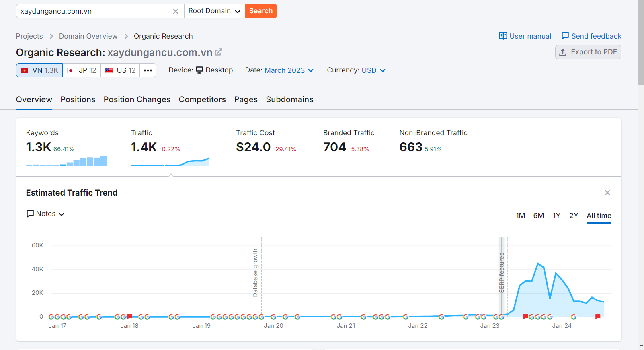The width and height of the screenshot is (644, 350).
Task: Select the 1M time range
Action: click(521, 216)
